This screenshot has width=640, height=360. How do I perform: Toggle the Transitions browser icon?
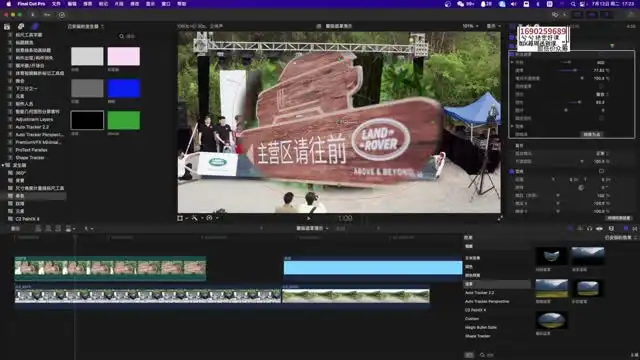pos(635,229)
